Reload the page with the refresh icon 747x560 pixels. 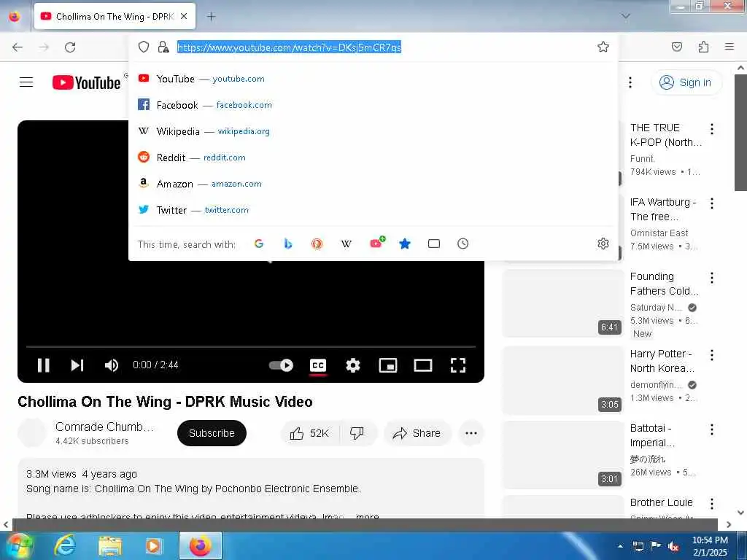tap(70, 47)
